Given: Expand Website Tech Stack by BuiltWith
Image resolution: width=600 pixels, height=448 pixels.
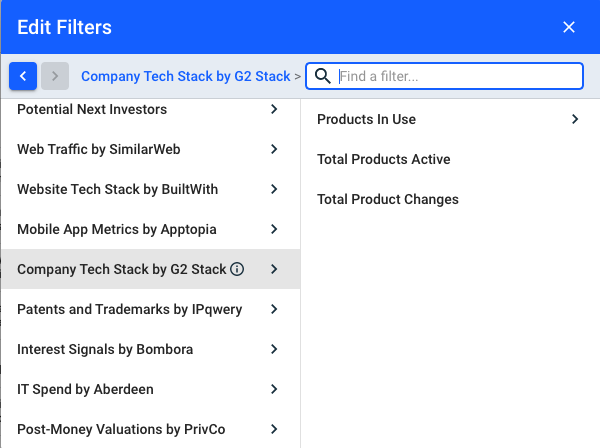Looking at the screenshot, I should tap(117, 189).
